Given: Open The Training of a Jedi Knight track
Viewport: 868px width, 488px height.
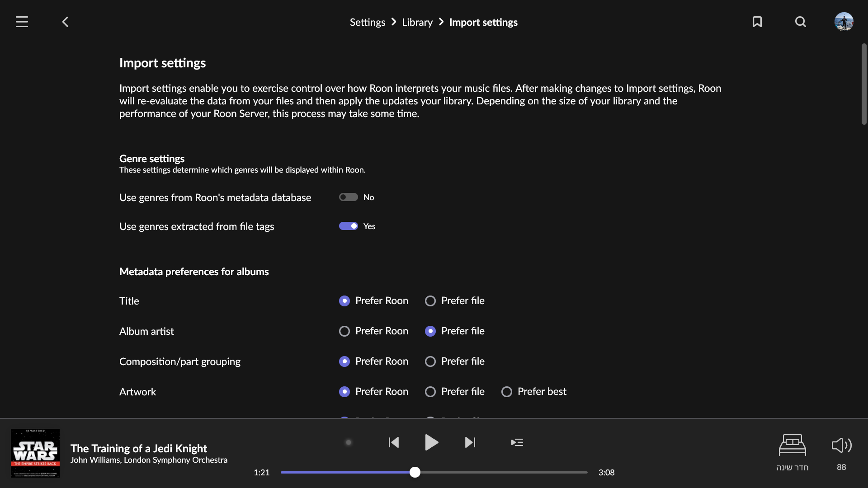Looking at the screenshot, I should tap(139, 448).
